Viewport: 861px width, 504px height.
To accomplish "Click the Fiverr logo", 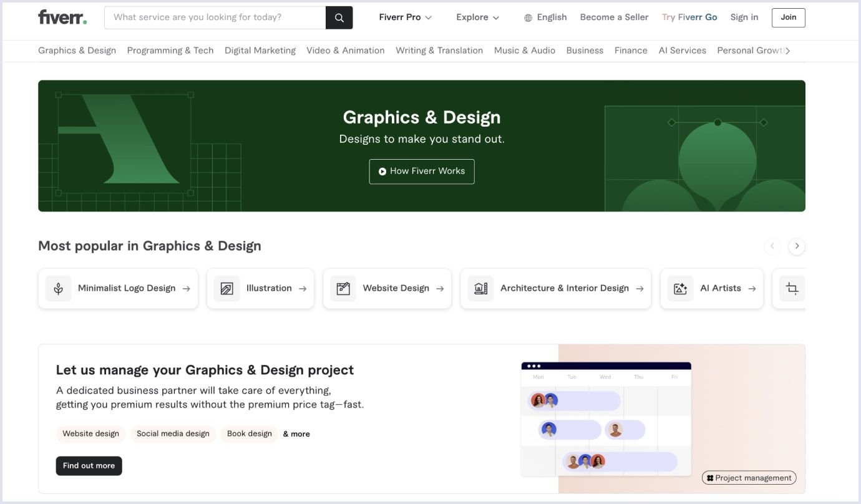I will coord(62,17).
